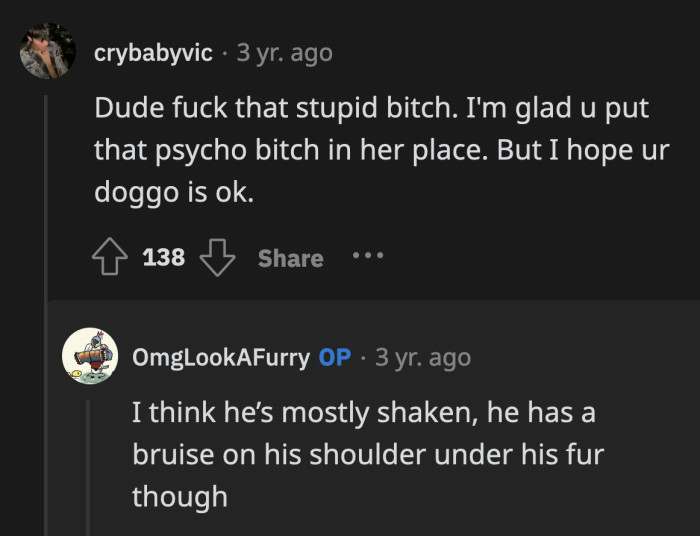Image resolution: width=700 pixels, height=536 pixels.
Task: Share crybabyvic's comment
Action: tap(290, 258)
